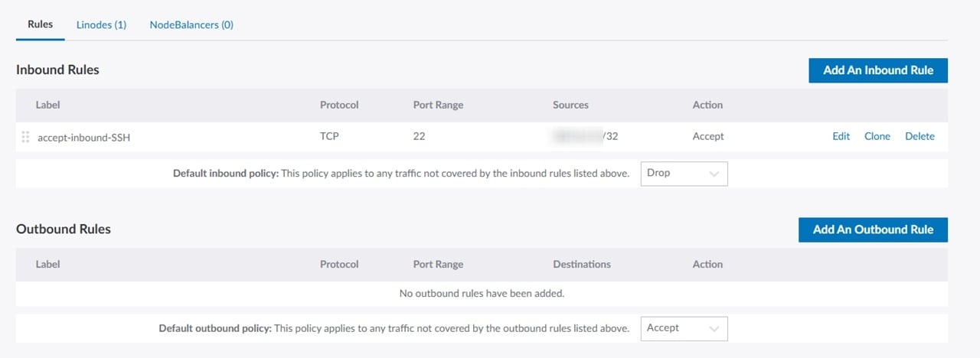Click the blurred source IP /32 cell
The height and width of the screenshot is (358, 980).
[585, 136]
